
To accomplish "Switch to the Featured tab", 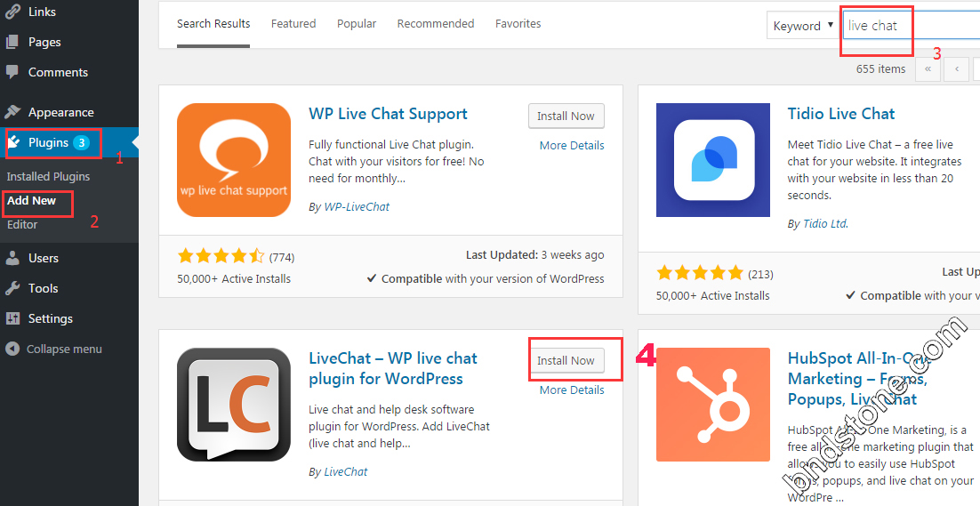I will (293, 24).
